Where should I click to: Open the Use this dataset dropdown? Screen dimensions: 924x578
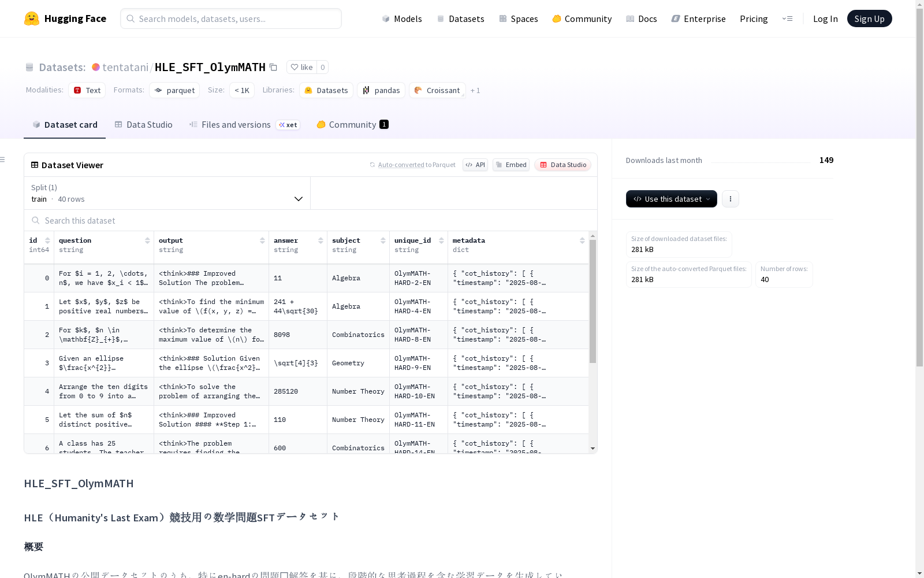(x=672, y=199)
